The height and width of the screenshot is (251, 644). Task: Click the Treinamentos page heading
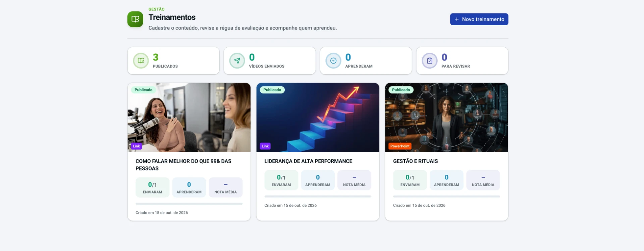tap(172, 17)
